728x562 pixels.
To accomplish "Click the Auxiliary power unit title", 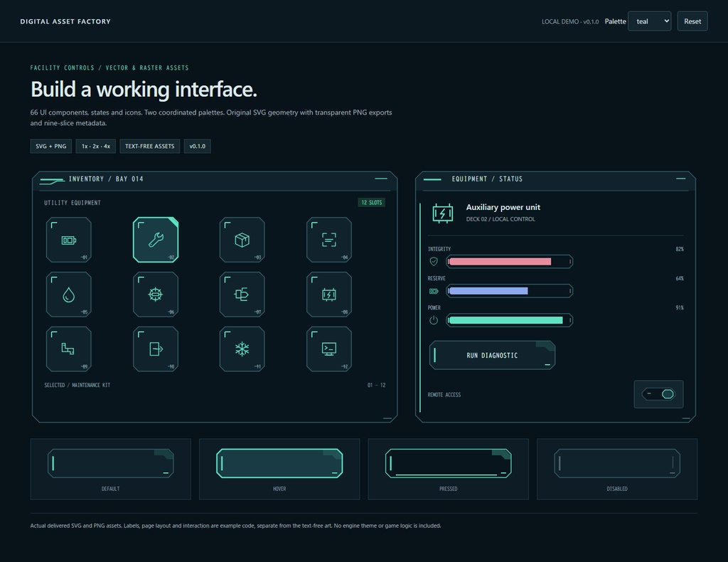I will [503, 207].
